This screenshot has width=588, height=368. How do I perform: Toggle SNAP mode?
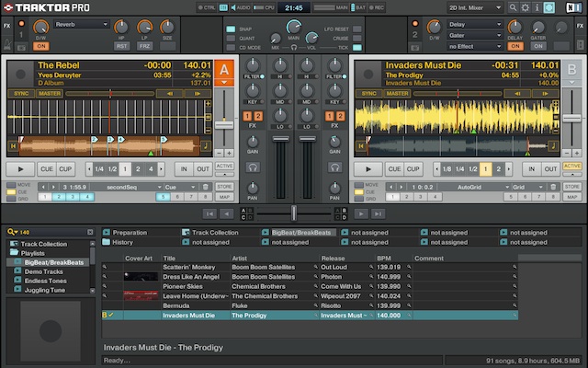[231, 29]
